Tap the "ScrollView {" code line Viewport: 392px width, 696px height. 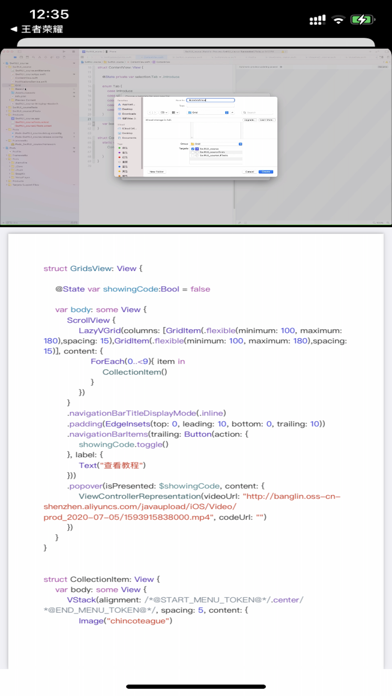91,320
